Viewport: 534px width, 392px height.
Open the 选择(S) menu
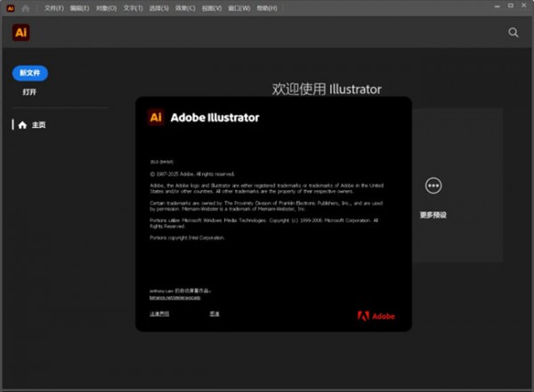click(158, 8)
